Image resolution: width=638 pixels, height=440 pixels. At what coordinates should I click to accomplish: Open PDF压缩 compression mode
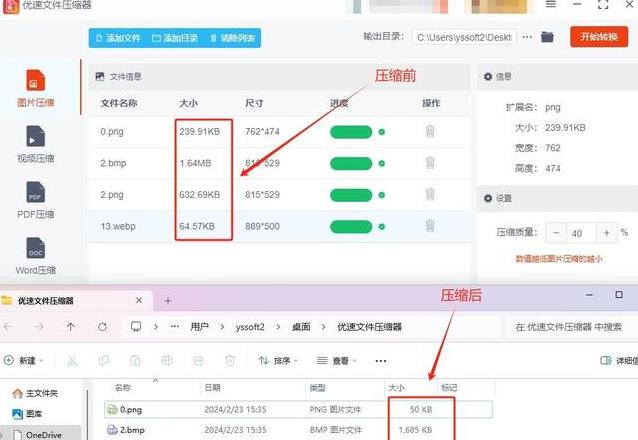click(35, 200)
